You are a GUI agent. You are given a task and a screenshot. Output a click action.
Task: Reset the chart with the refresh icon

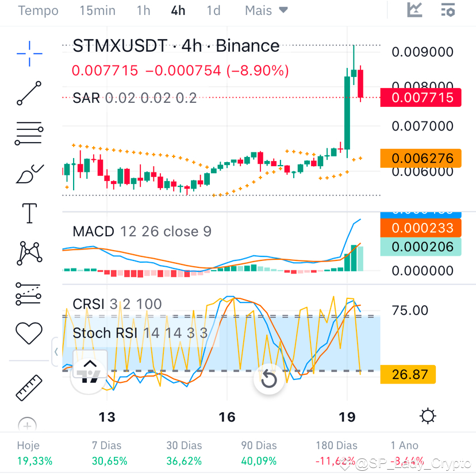pos(268,379)
